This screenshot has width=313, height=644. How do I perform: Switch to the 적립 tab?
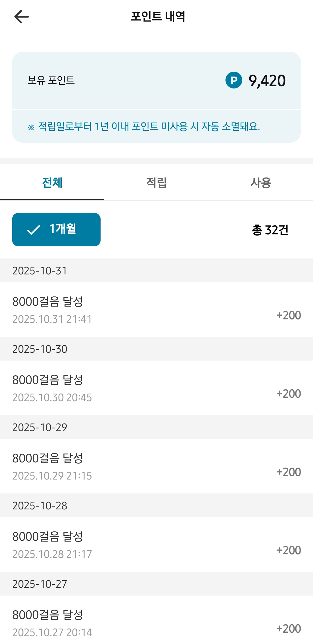[x=156, y=183]
